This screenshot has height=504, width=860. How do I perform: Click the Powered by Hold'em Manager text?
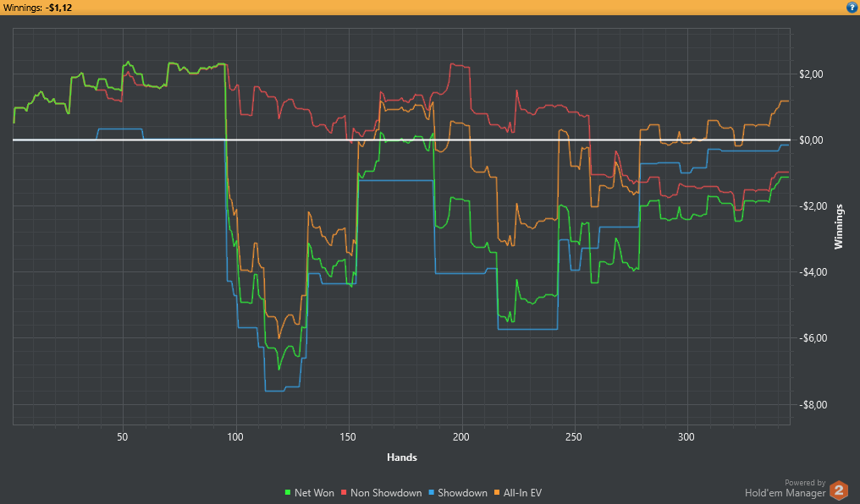(786, 489)
